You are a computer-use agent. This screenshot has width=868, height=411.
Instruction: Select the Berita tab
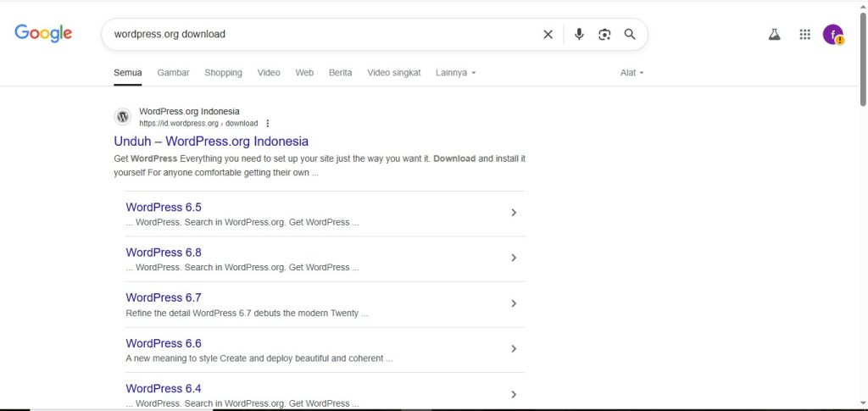340,73
